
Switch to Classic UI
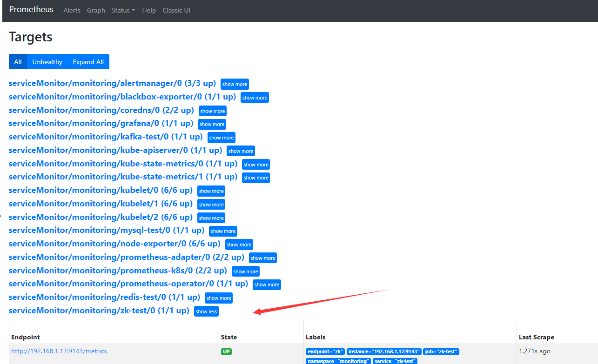click(176, 10)
